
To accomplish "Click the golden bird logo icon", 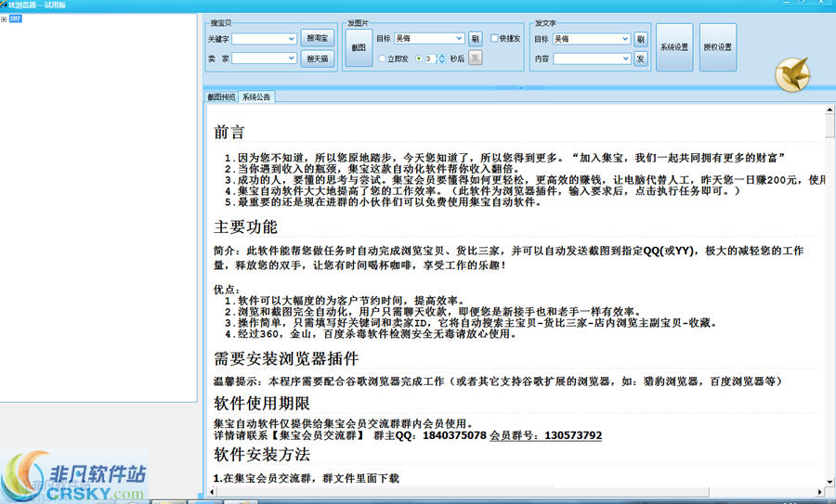I will (793, 74).
